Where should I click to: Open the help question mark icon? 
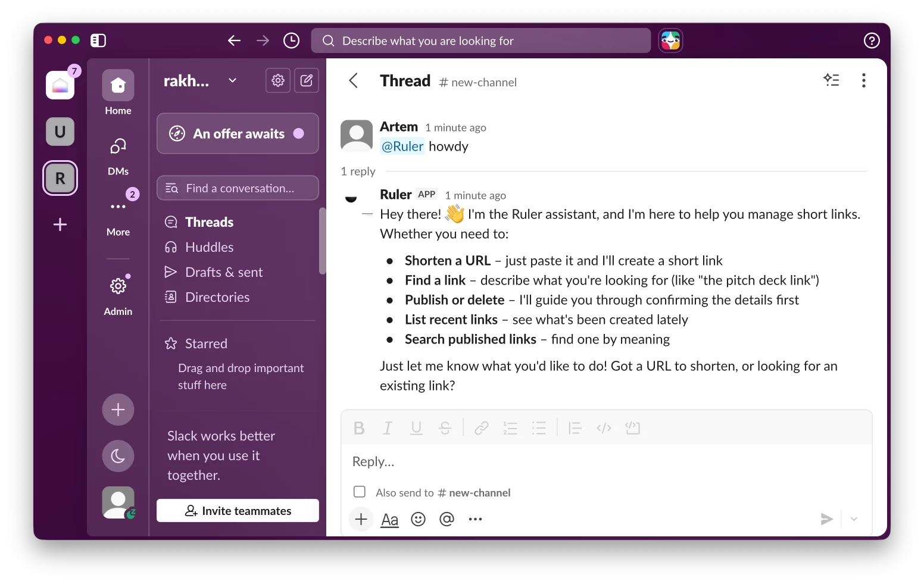click(x=872, y=40)
